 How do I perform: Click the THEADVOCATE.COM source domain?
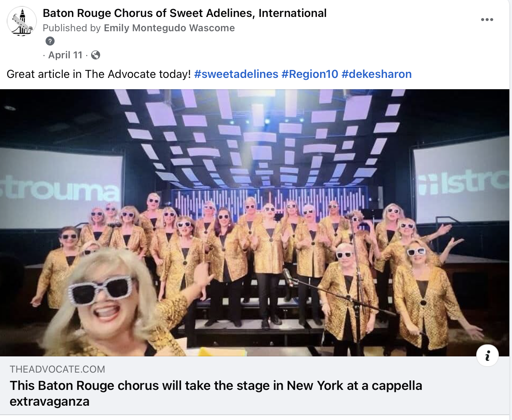coord(57,369)
